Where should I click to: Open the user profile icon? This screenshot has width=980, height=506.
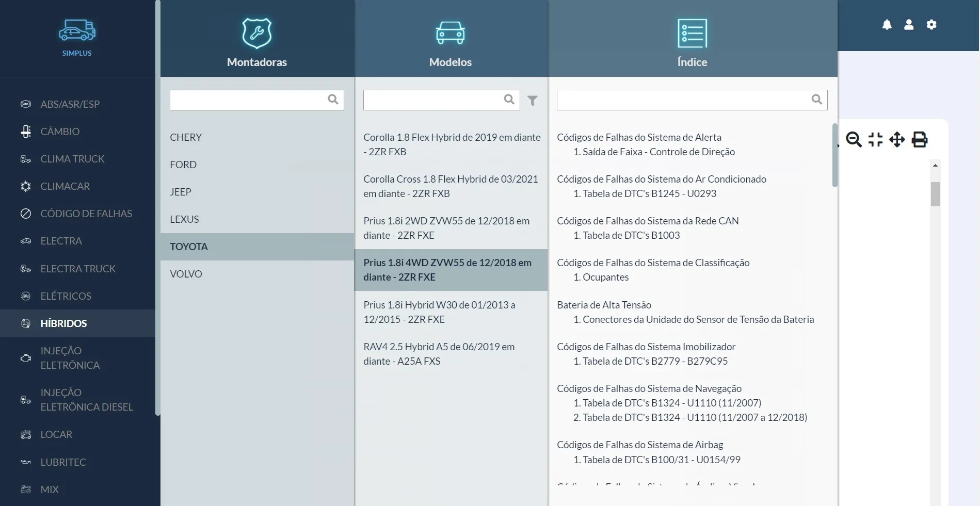[x=909, y=25]
